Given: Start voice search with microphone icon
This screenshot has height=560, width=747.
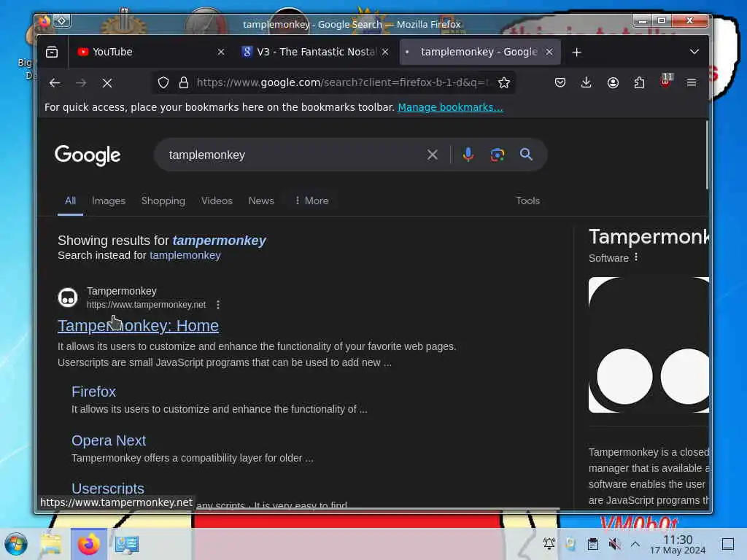Looking at the screenshot, I should click(468, 155).
